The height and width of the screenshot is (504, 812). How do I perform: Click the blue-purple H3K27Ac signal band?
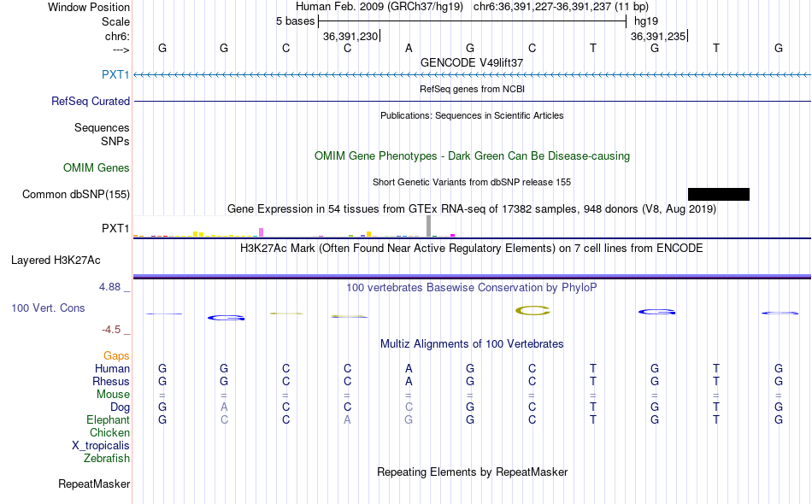(472, 276)
